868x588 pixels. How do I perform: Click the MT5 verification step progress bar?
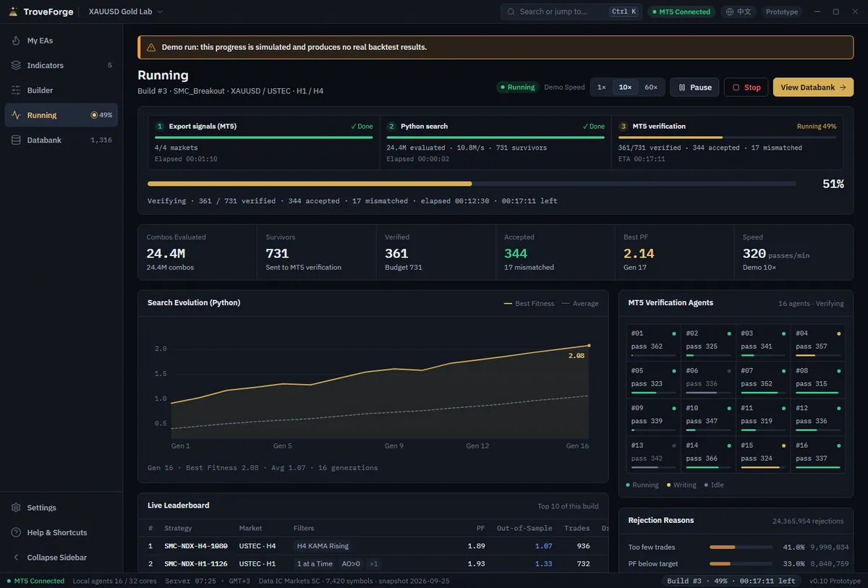tap(727, 137)
